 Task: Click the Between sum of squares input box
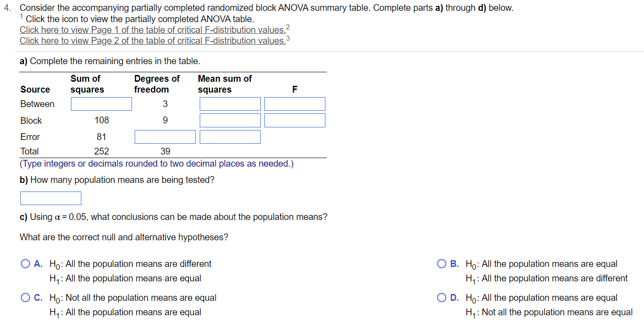click(101, 103)
